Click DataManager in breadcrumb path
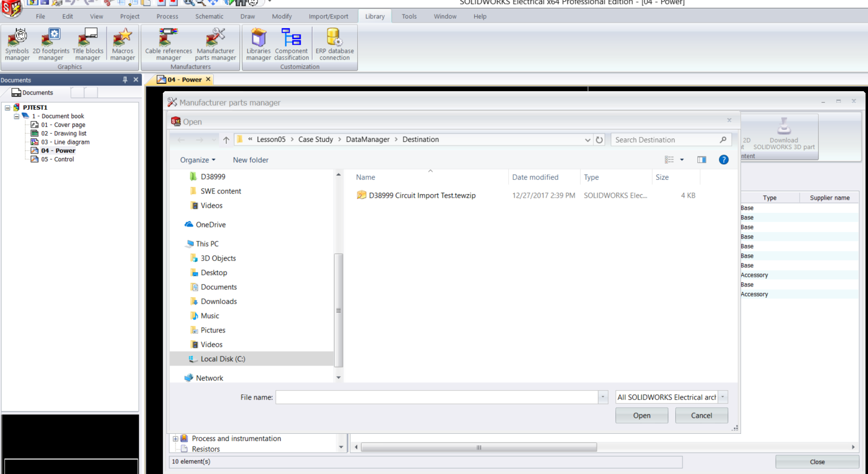868x474 pixels. [x=368, y=140]
